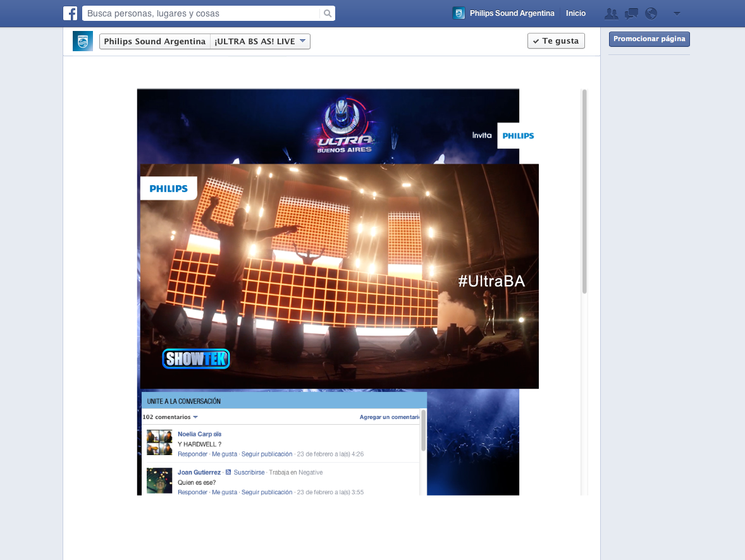The height and width of the screenshot is (560, 745).
Task: Open account menu dropdown arrow
Action: click(677, 14)
